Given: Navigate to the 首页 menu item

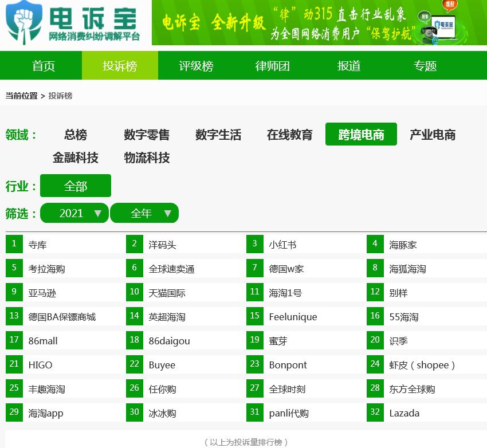Looking at the screenshot, I should pyautogui.click(x=44, y=65).
